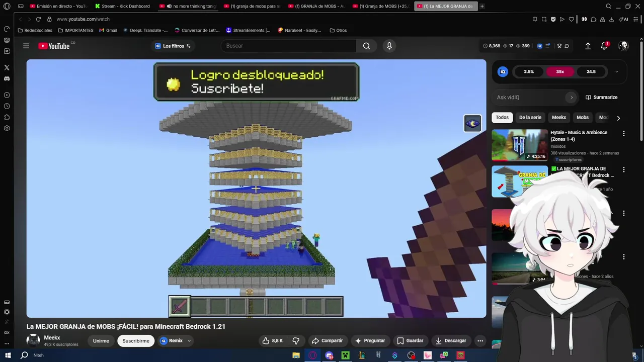Viewport: 644px width, 362px height.
Task: Open the RedesSociales bookmarks folder
Action: [35, 30]
